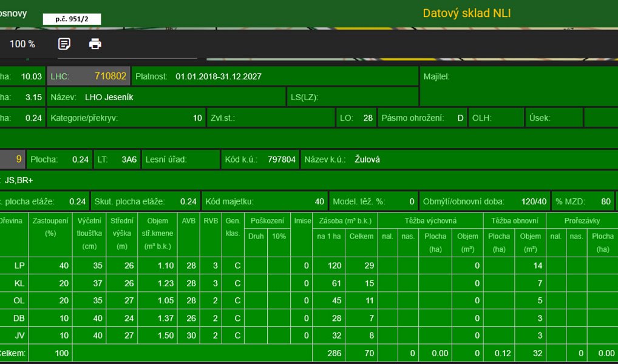618x364 pixels.
Task: Click the Střední výška column header
Action: [x=122, y=234]
